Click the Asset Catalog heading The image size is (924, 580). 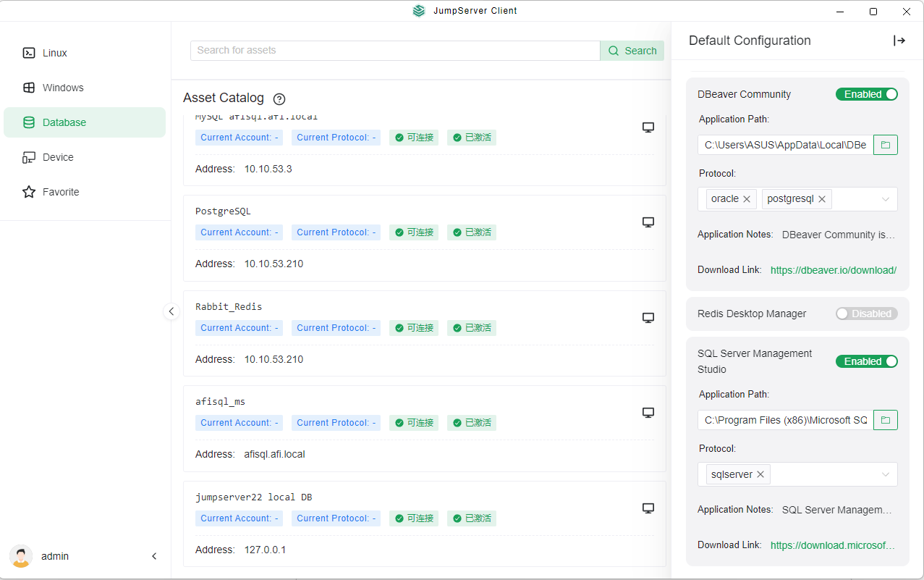(224, 98)
